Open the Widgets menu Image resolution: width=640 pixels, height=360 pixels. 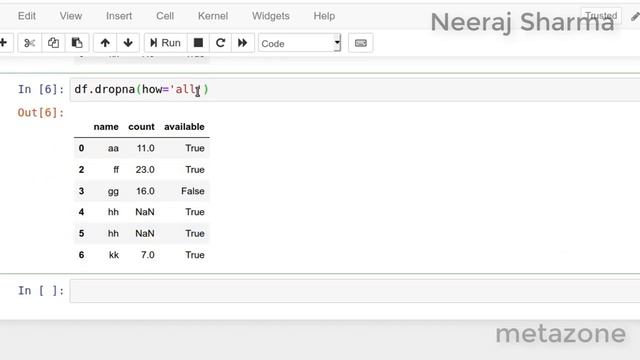(271, 16)
